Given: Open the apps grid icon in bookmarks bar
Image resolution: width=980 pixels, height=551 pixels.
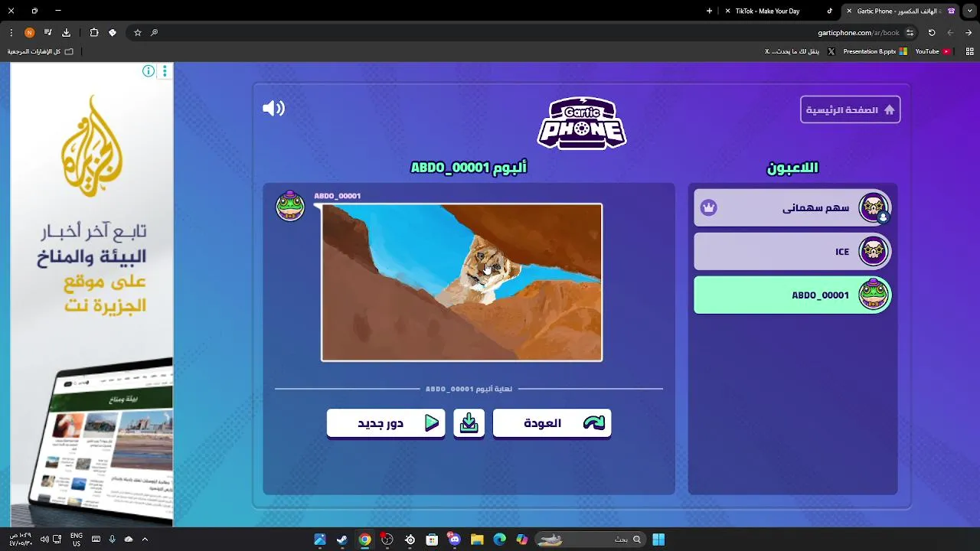Looking at the screenshot, I should point(969,51).
